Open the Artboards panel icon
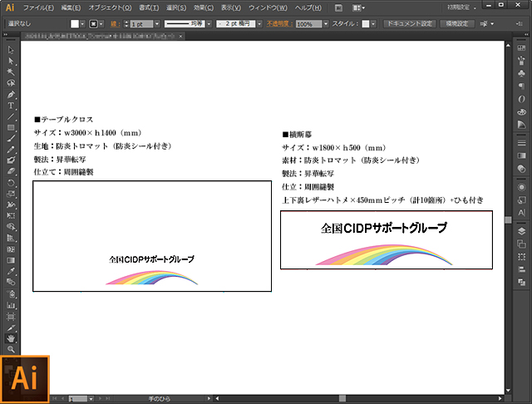The width and height of the screenshot is (532, 404). pos(521,244)
